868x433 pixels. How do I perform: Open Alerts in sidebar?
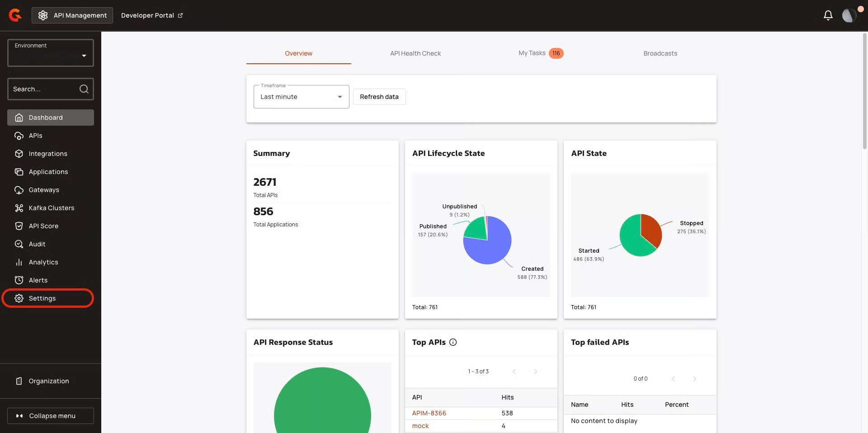[x=38, y=280]
